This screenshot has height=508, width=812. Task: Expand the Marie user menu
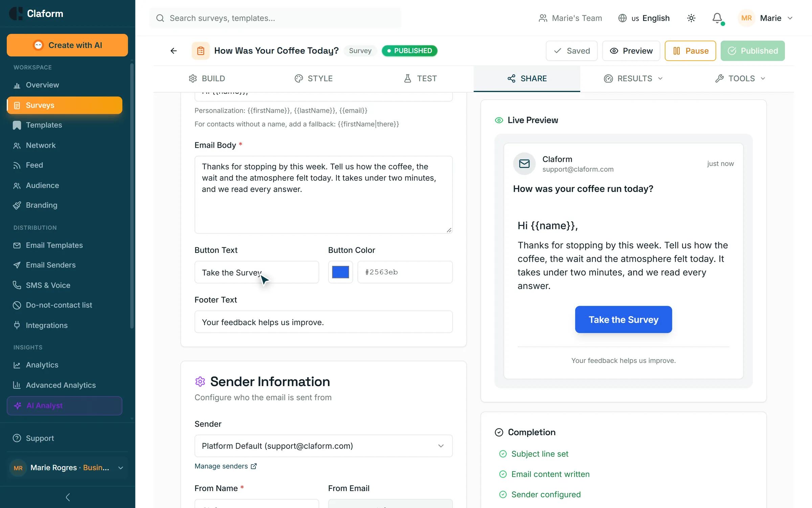tap(766, 18)
